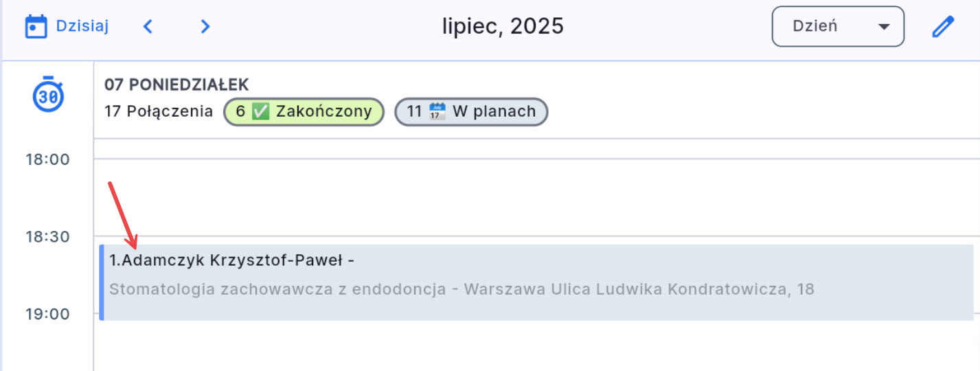Image resolution: width=980 pixels, height=371 pixels.
Task: Click the blue pencil edit icon
Action: pos(943,27)
